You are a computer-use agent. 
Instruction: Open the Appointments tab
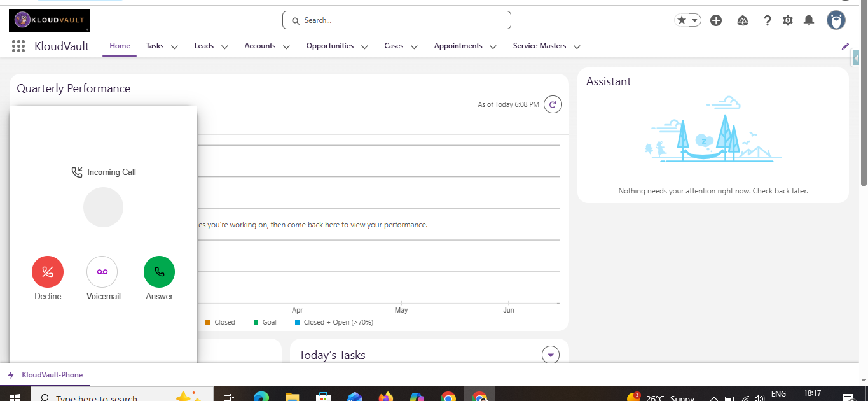tap(458, 46)
